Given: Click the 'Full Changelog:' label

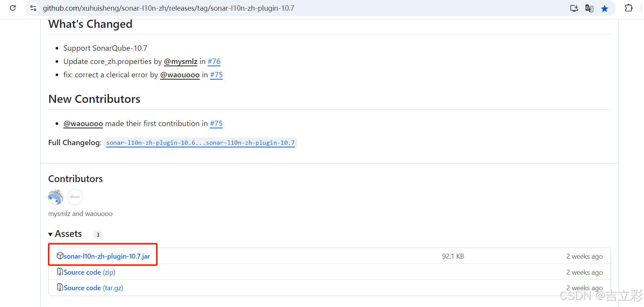Looking at the screenshot, I should pos(75,143).
